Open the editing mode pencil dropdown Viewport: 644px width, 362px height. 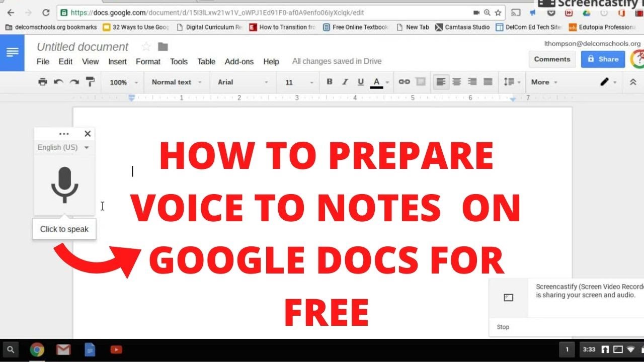coord(608,82)
